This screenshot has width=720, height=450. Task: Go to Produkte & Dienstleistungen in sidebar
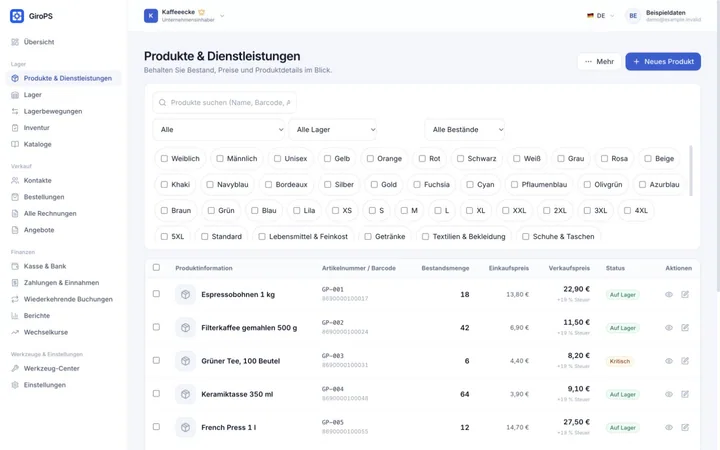(x=63, y=78)
